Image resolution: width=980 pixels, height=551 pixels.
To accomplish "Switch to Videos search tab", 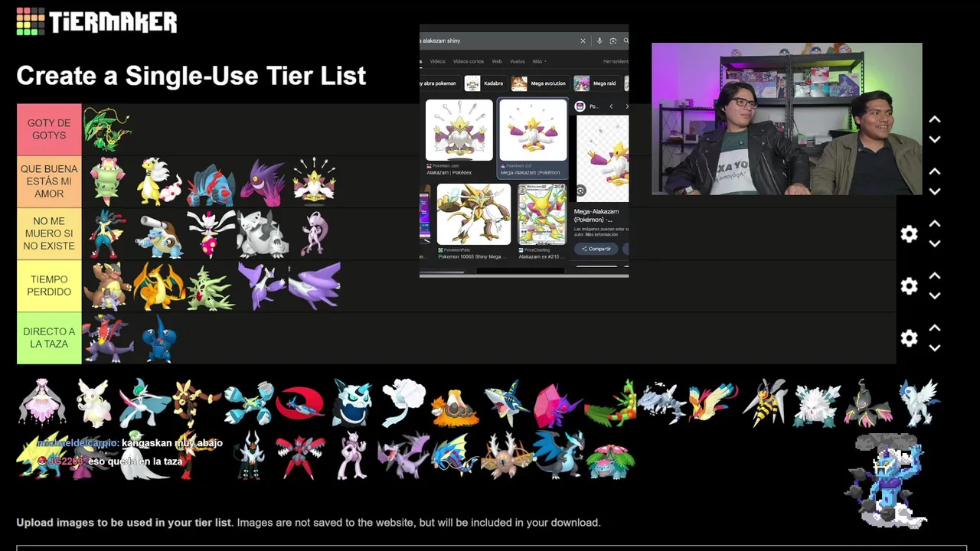I will coord(437,61).
